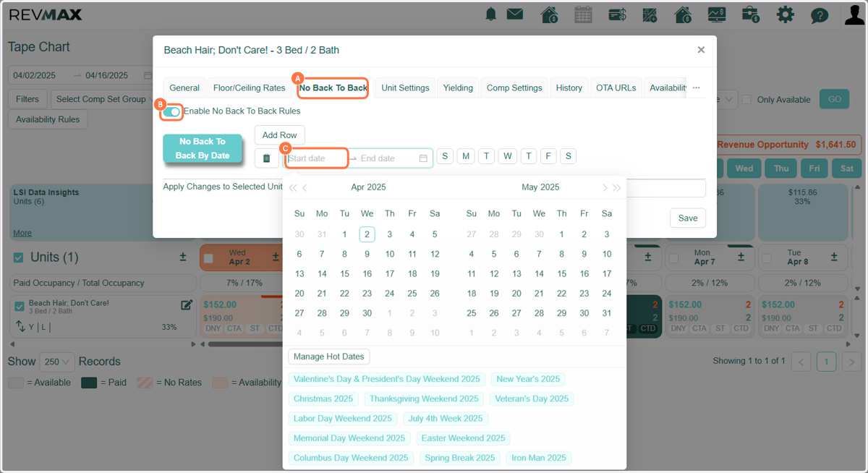The height and width of the screenshot is (473, 868).
Task: Pick April 15 in the Apr 2025 calendar
Action: click(344, 274)
